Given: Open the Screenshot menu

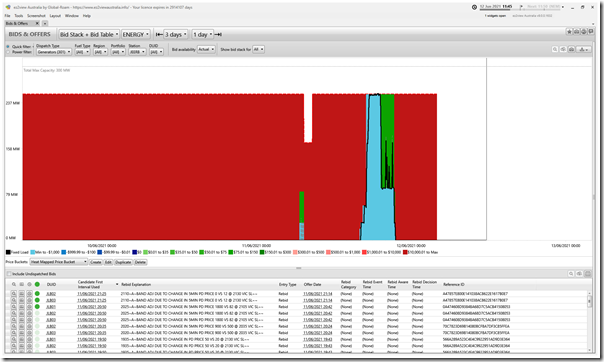Looking at the screenshot, I should [x=36, y=16].
